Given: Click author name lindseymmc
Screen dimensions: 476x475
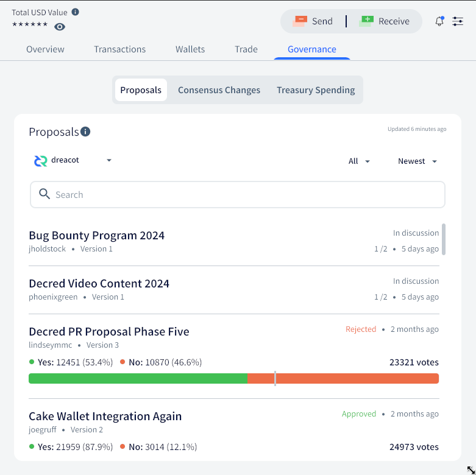Looking at the screenshot, I should click(x=51, y=345).
